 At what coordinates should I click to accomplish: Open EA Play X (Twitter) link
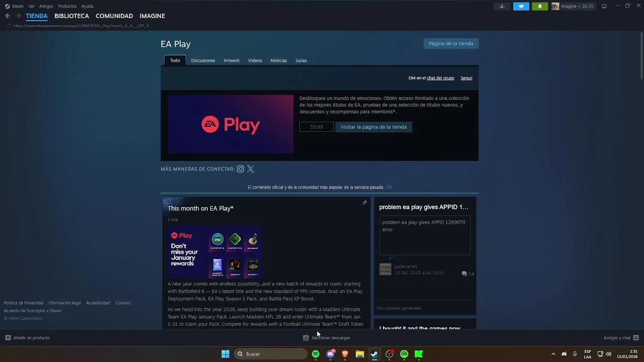pos(251,169)
